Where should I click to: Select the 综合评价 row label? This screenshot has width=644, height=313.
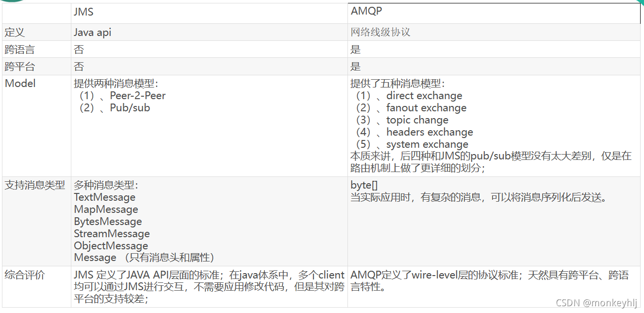click(25, 275)
